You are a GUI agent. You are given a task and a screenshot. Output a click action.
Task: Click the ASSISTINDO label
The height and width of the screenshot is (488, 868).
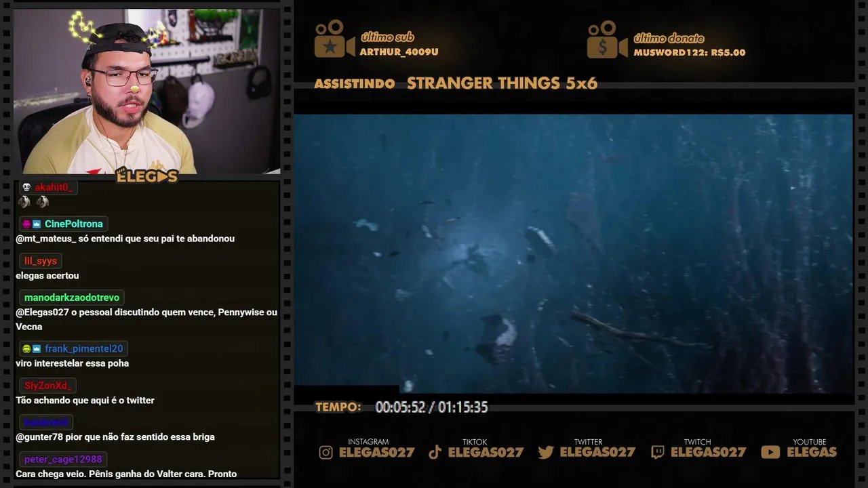pyautogui.click(x=355, y=84)
